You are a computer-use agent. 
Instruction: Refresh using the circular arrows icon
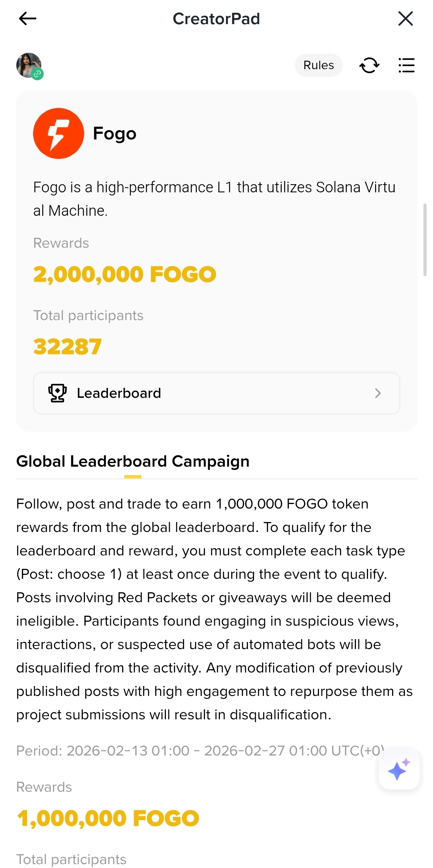369,65
